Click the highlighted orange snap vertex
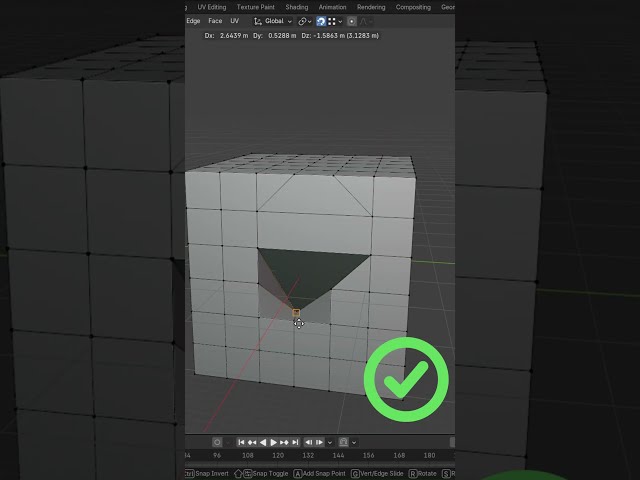Viewport: 640px width, 480px height. (296, 313)
